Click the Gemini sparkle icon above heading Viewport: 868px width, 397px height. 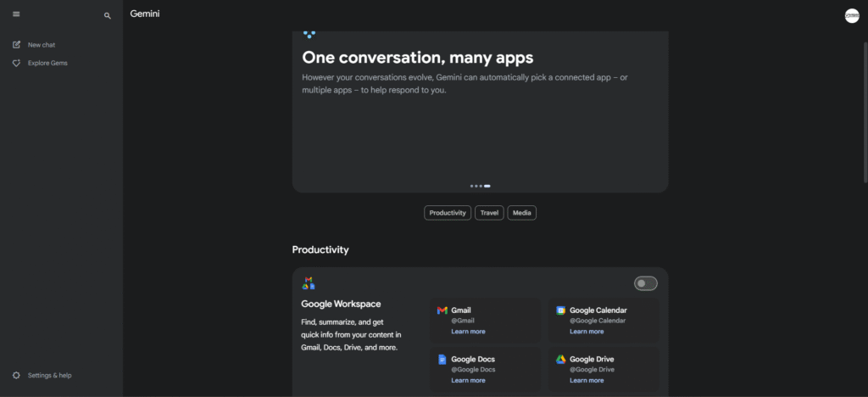click(x=309, y=34)
